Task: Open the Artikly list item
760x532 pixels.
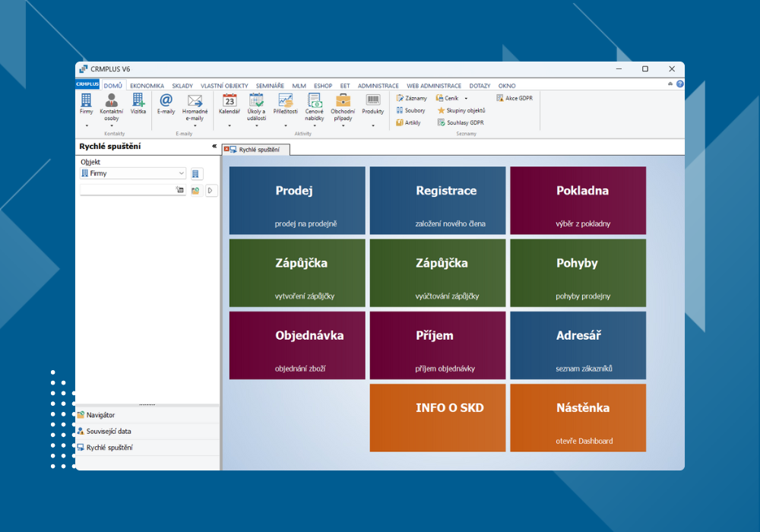Action: pos(408,122)
